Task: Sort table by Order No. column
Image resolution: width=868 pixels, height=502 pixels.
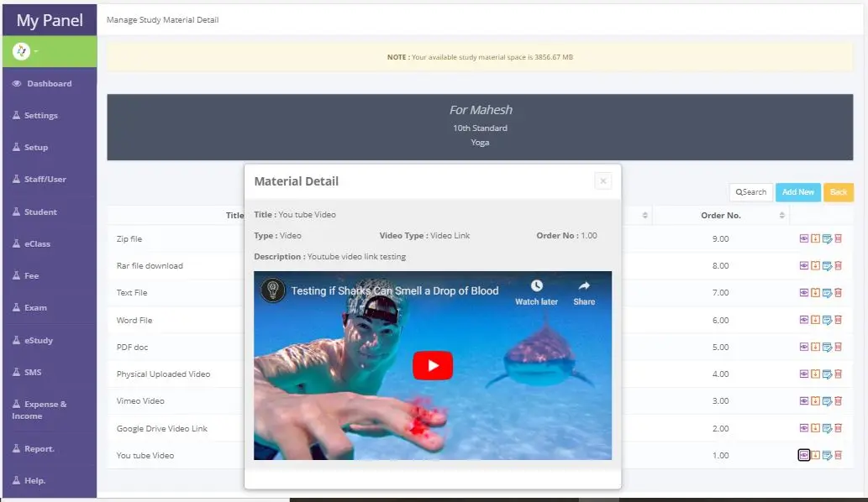Action: tap(720, 216)
